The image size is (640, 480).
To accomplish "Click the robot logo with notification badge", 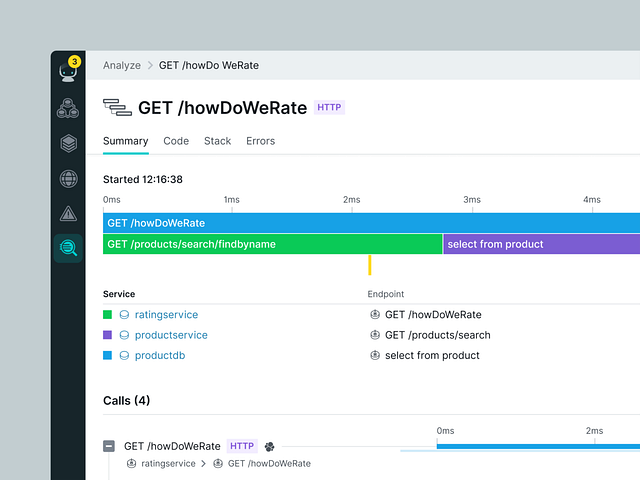I will pos(68,73).
